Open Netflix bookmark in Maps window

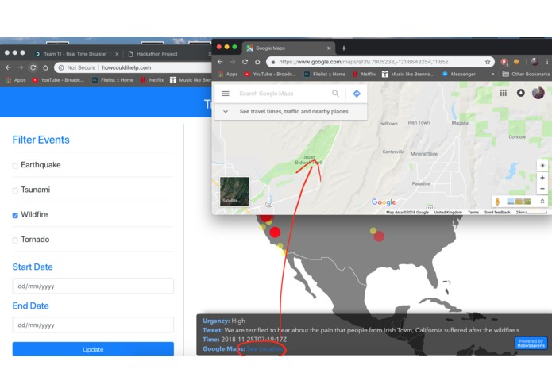pos(365,74)
